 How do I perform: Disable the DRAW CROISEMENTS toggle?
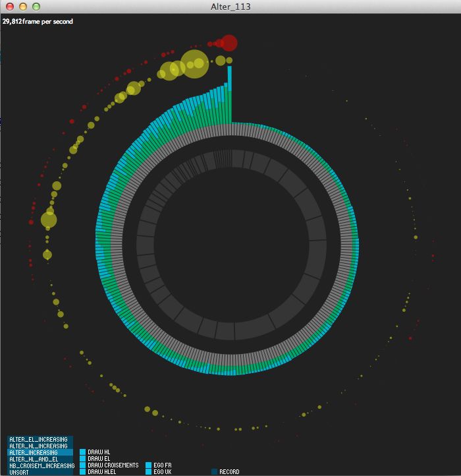tap(83, 465)
